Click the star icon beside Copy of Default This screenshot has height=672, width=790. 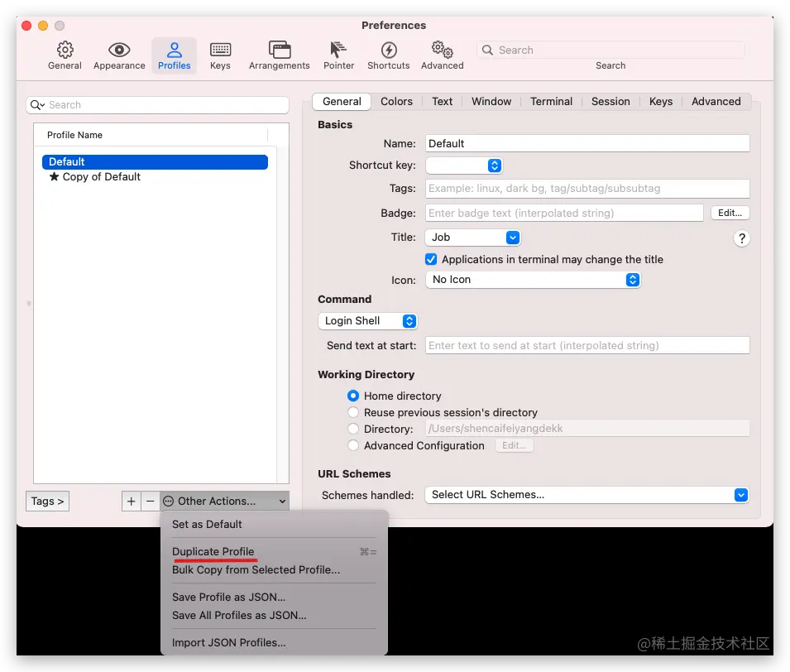pos(54,176)
